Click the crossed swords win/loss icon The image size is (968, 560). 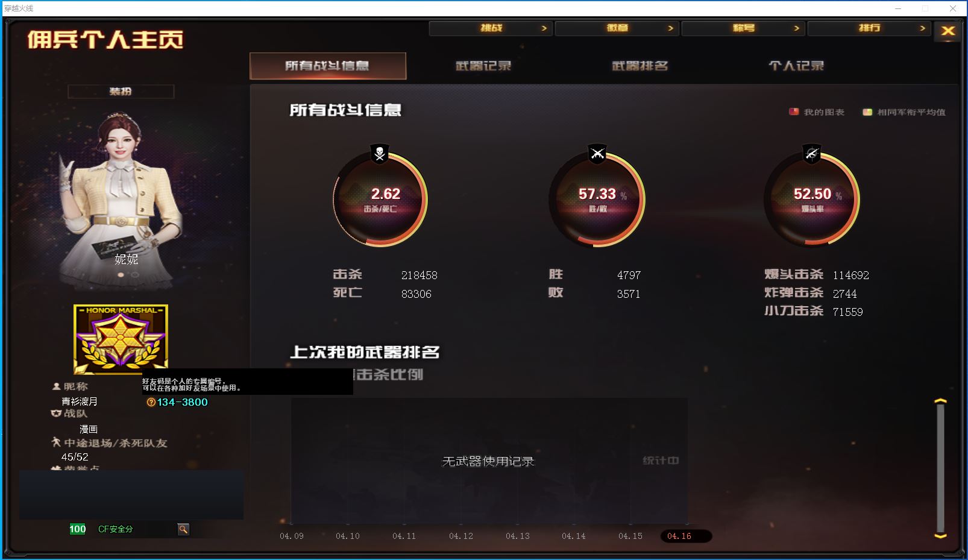pos(597,154)
